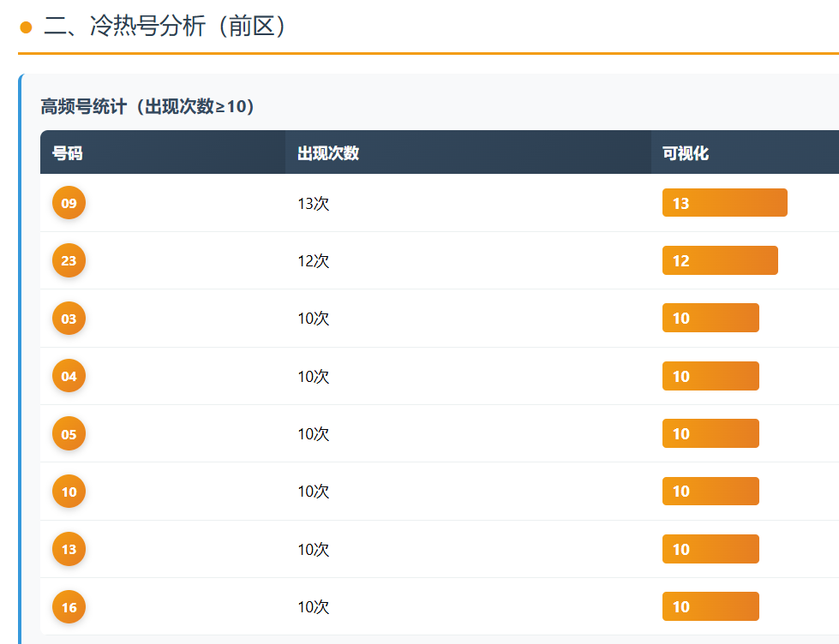Image resolution: width=839 pixels, height=644 pixels.
Task: Click the orange number ball 04
Action: tap(69, 376)
